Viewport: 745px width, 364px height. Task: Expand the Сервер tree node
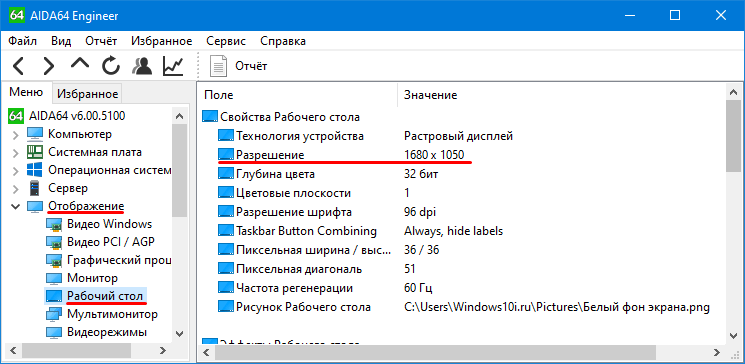pos(16,189)
